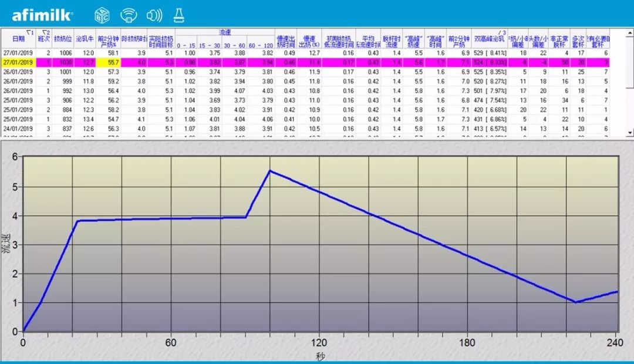The image size is (634, 364).
Task: Open the lab flask icon
Action: [x=178, y=15]
